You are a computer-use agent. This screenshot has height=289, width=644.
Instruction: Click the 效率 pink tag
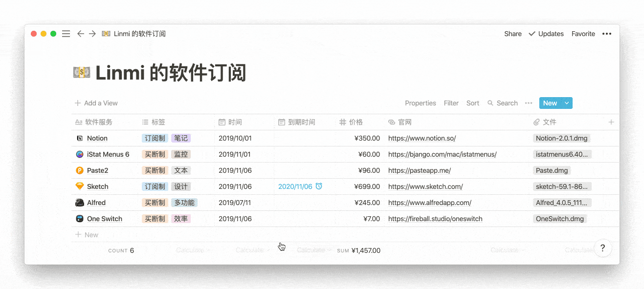click(181, 219)
